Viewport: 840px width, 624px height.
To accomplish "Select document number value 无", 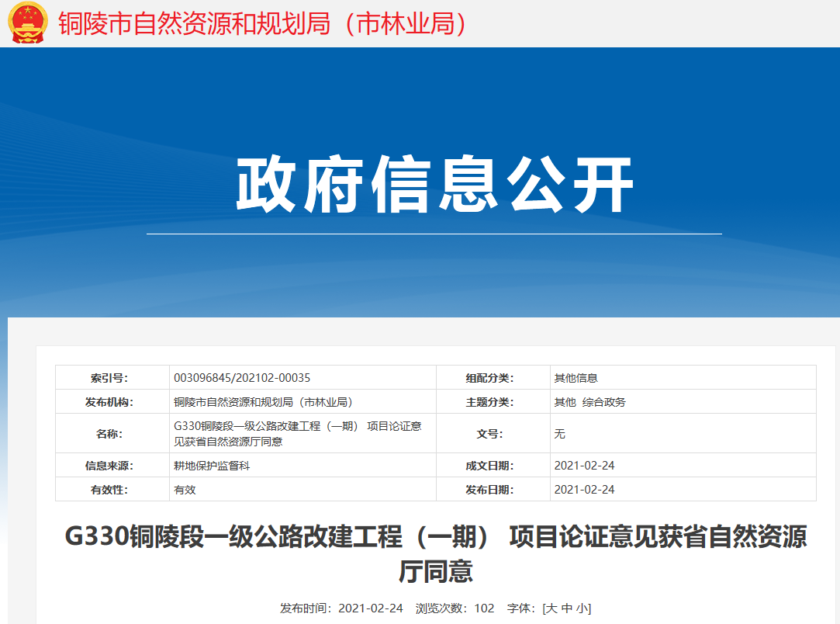I will point(560,434).
